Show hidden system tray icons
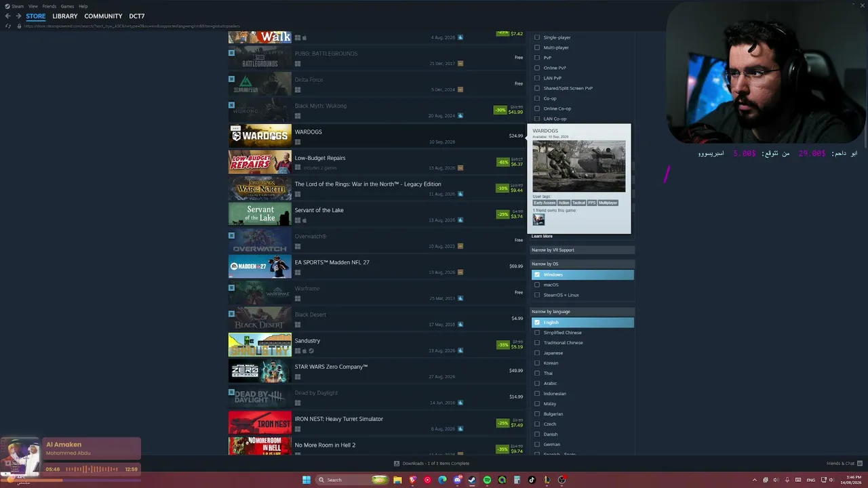The image size is (868, 488). tap(755, 480)
